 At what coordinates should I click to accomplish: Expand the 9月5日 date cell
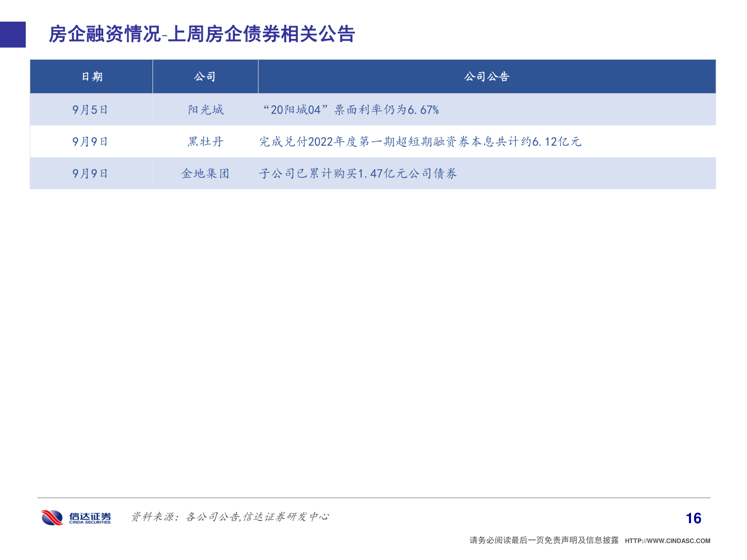tap(91, 109)
